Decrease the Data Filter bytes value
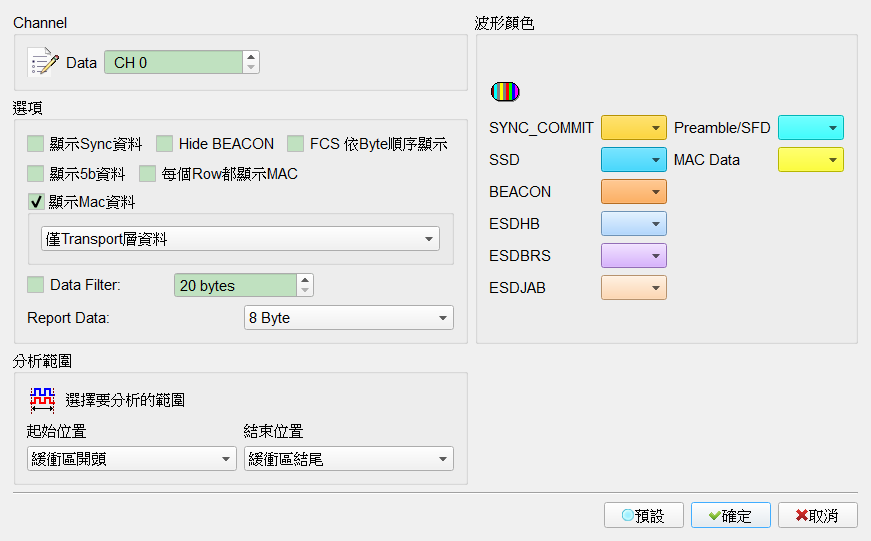Image resolution: width=871 pixels, height=541 pixels. point(305,290)
